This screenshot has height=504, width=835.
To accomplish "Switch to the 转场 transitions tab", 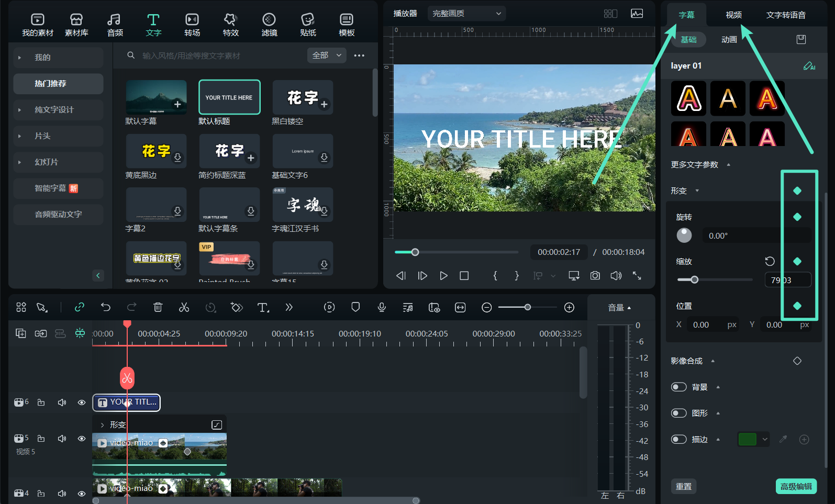I will [192, 25].
